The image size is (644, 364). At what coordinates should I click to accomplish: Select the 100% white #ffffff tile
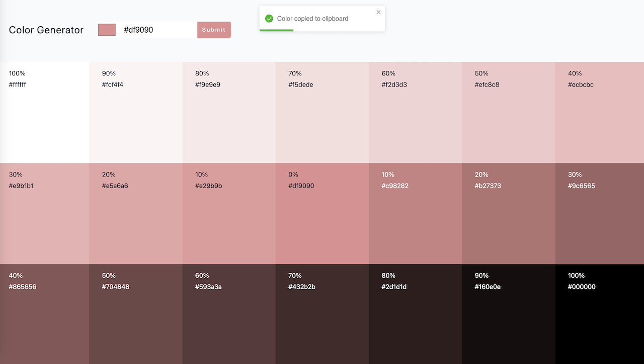coord(44,112)
